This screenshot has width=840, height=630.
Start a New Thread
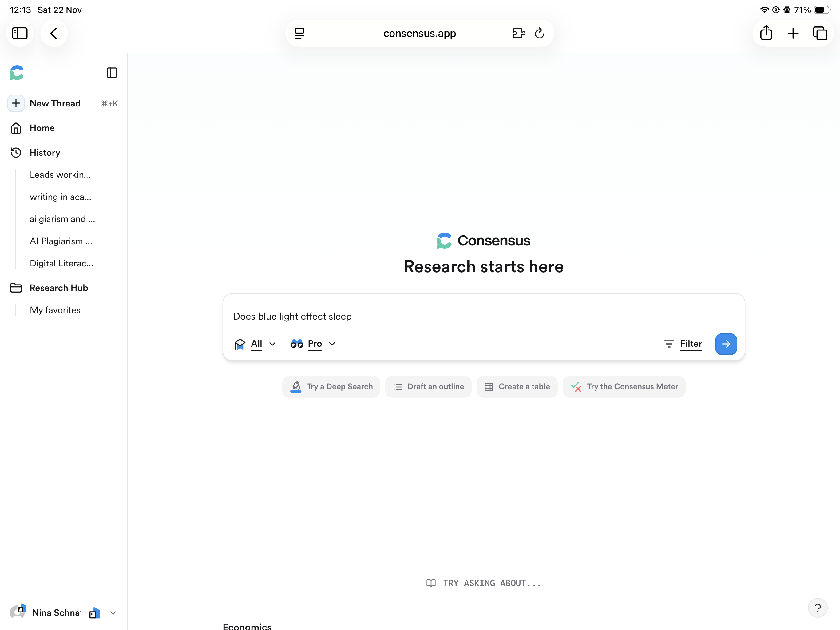click(55, 103)
